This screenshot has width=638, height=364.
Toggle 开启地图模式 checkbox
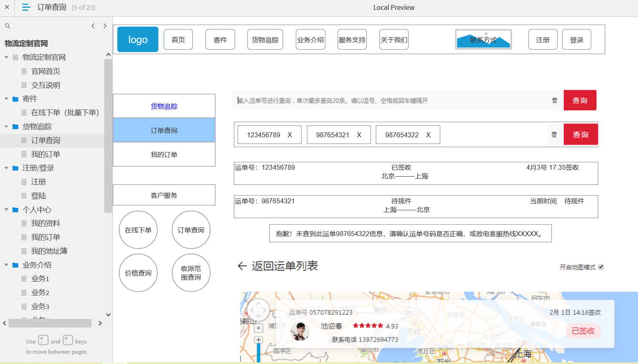coord(601,267)
